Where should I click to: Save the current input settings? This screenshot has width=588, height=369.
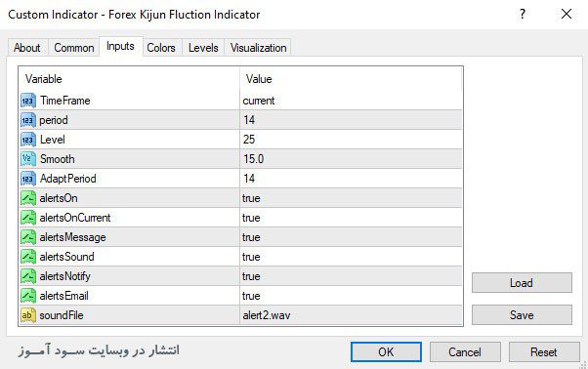coord(522,314)
